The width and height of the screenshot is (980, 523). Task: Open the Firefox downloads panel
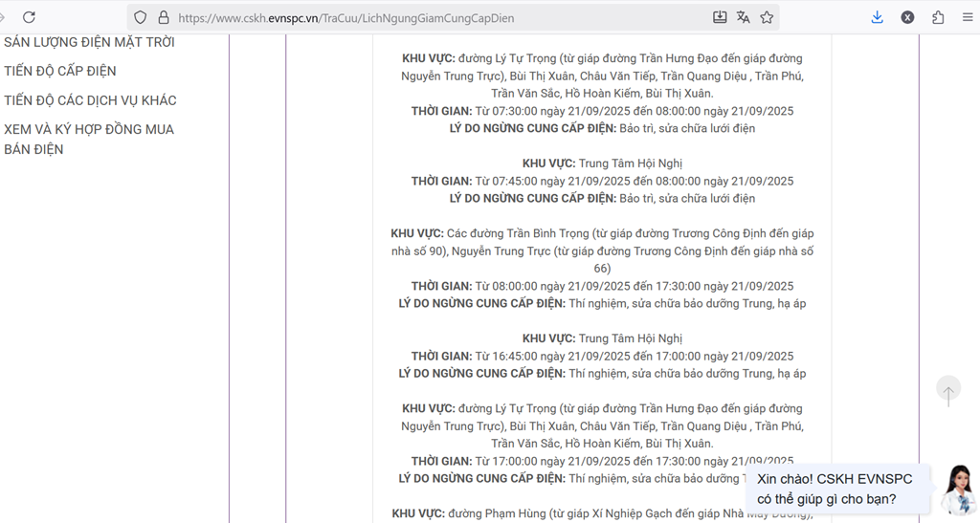tap(877, 17)
